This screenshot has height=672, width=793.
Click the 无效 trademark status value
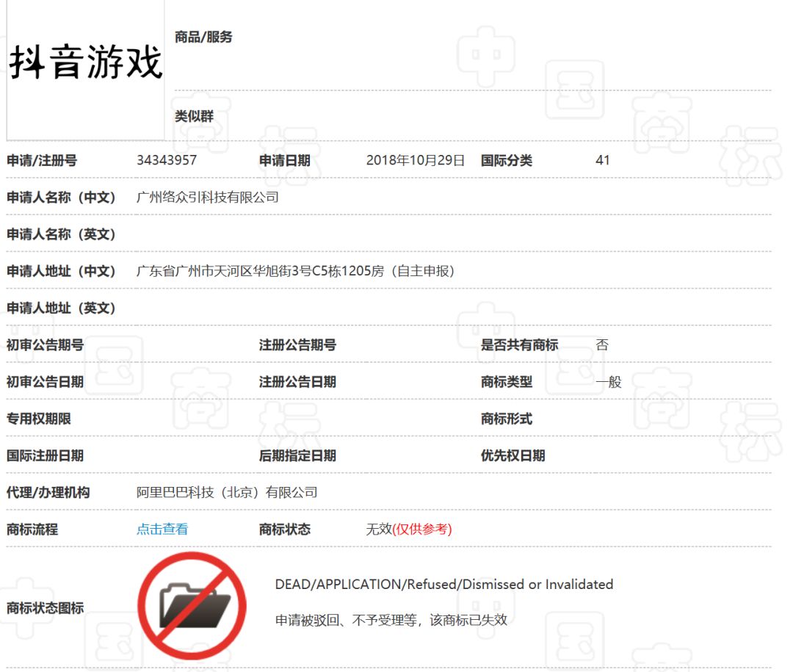379,530
